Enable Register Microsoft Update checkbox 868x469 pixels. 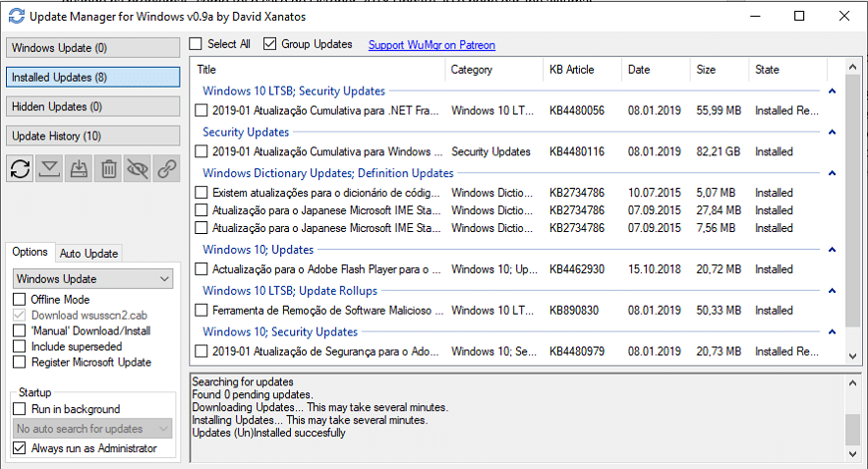tap(20, 362)
